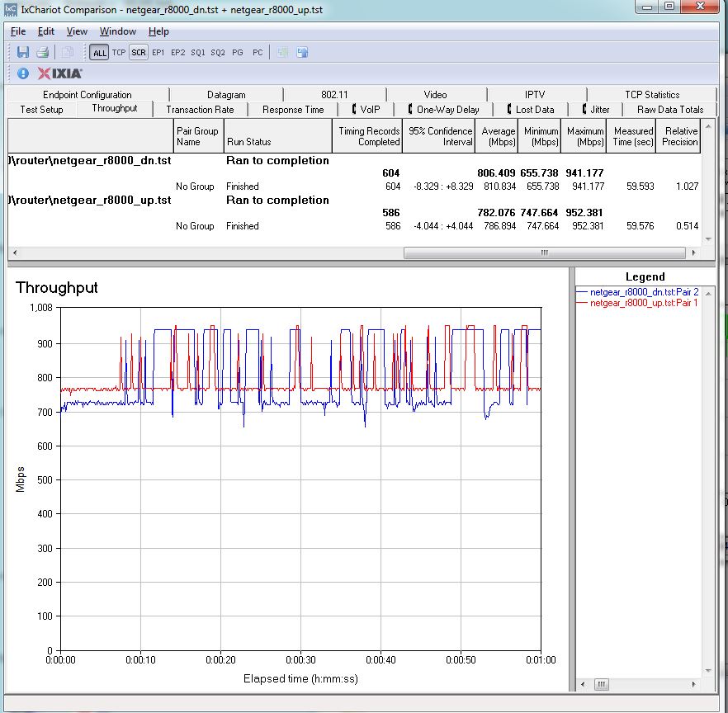The image size is (728, 713).
Task: Click the IXIA logo
Action: (x=60, y=73)
